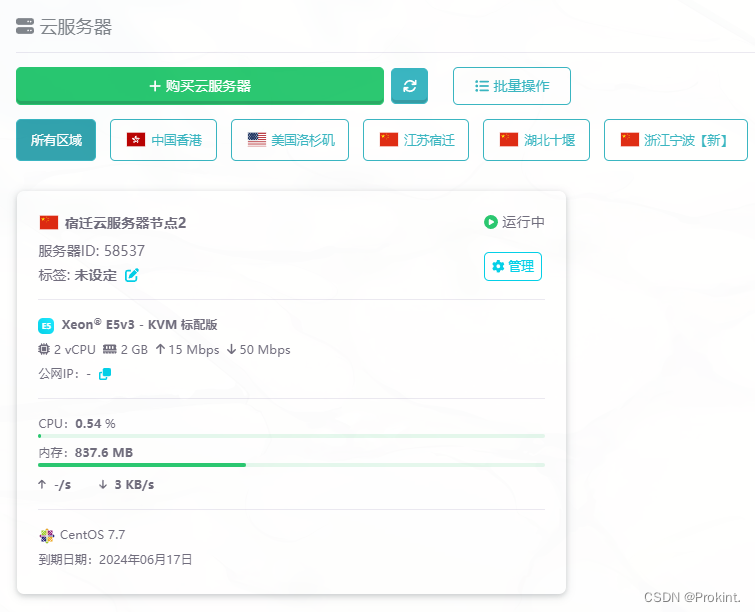
Task: Click the upload speed arrow beside -/s
Action: pos(42,484)
